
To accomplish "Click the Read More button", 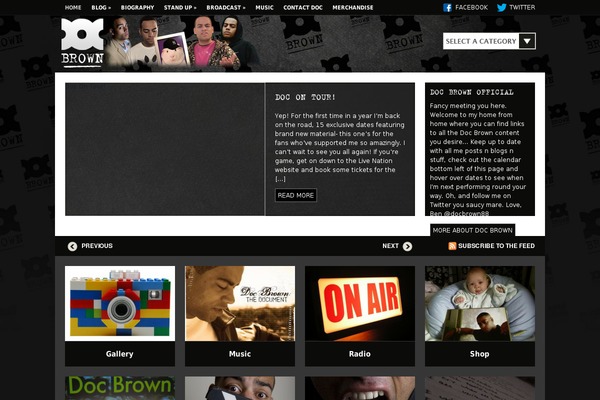I will (296, 195).
